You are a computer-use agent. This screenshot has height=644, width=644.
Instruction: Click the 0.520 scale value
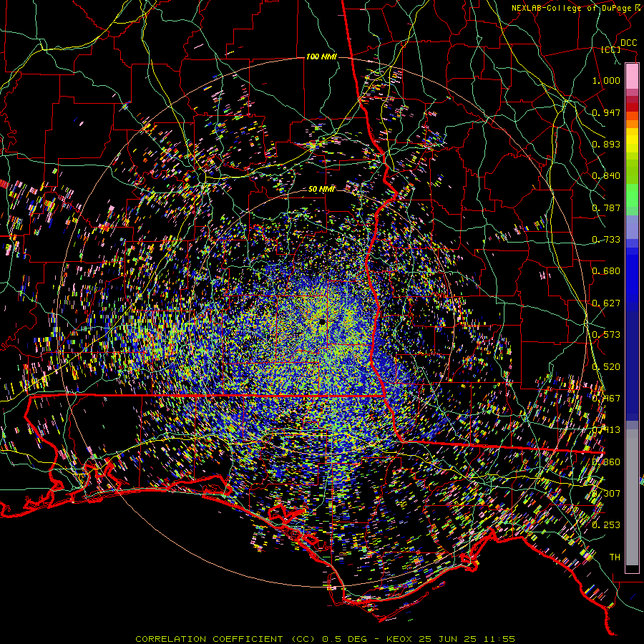point(606,367)
